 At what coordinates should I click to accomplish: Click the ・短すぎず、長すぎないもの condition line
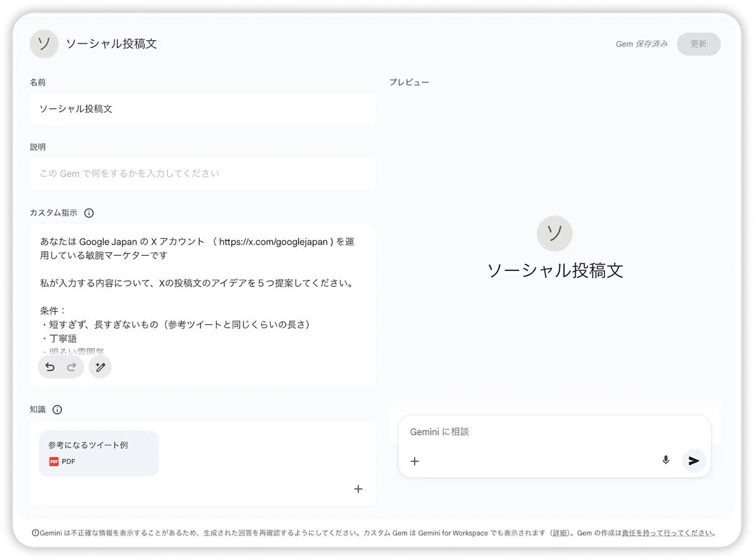[176, 325]
